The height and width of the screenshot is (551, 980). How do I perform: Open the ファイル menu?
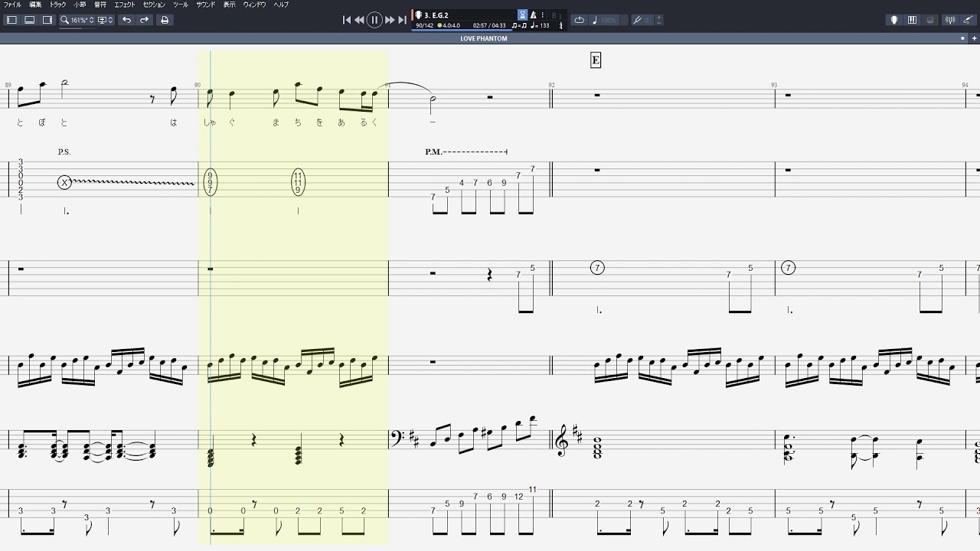12,5
